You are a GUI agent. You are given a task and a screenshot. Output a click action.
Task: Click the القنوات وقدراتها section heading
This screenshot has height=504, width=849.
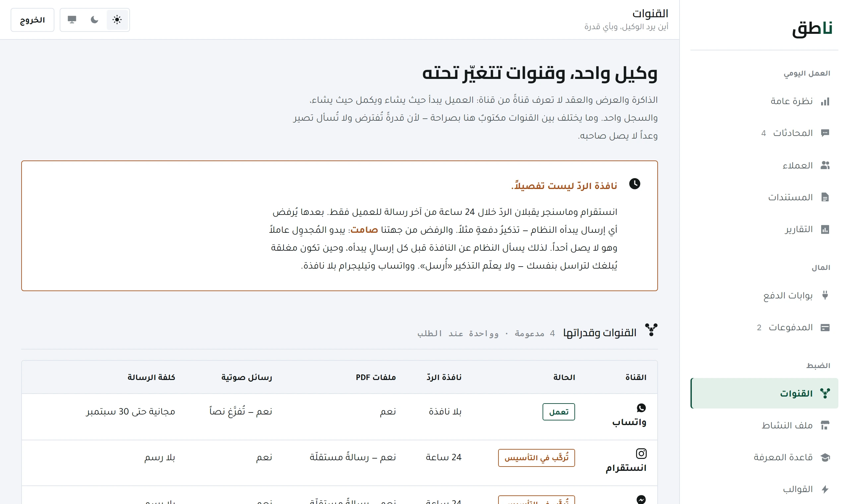pos(600,333)
